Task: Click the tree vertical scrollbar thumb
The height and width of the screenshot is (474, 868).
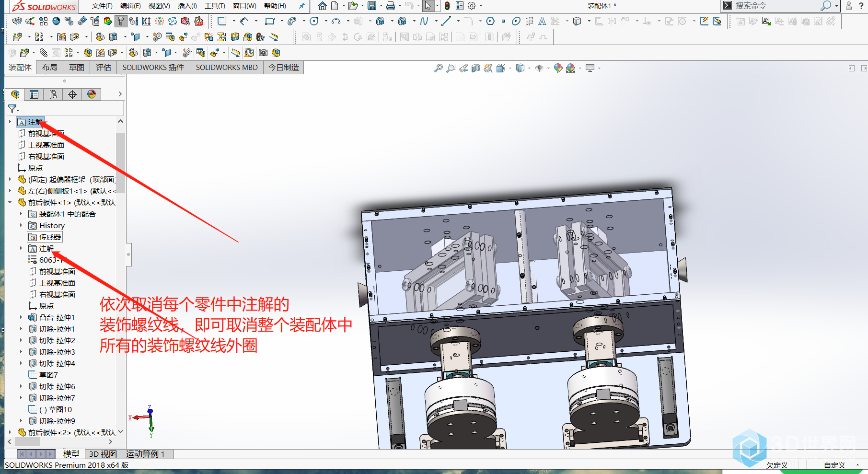Action: pyautogui.click(x=120, y=163)
